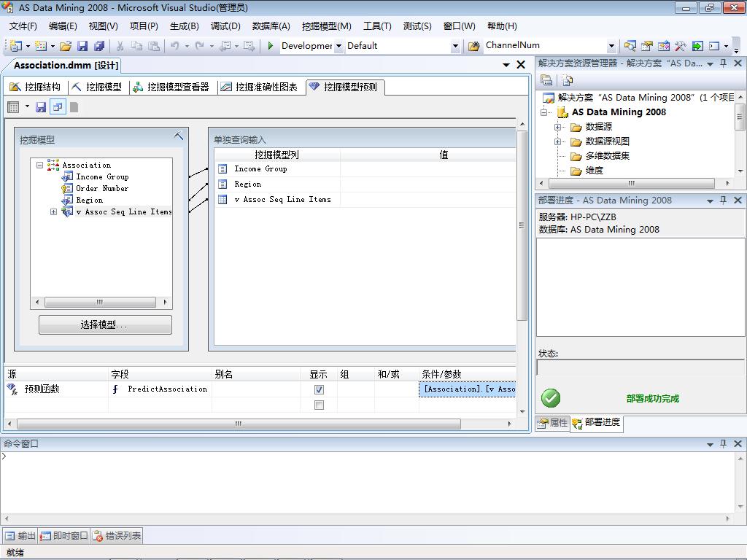Click the Save icon in main toolbar
747x560 pixels.
pos(82,46)
